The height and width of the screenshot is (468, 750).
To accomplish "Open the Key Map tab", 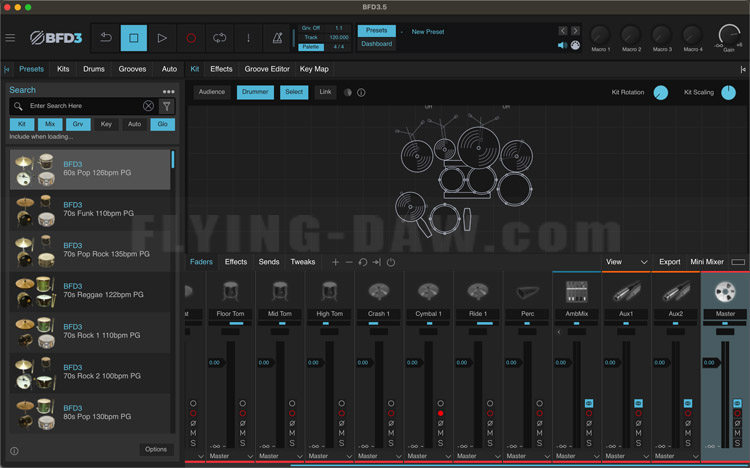I will point(314,69).
